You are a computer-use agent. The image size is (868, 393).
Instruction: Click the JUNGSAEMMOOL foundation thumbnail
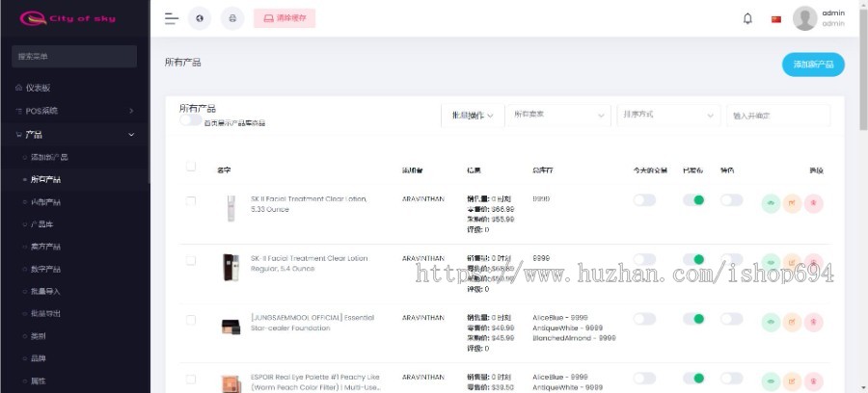tap(231, 327)
